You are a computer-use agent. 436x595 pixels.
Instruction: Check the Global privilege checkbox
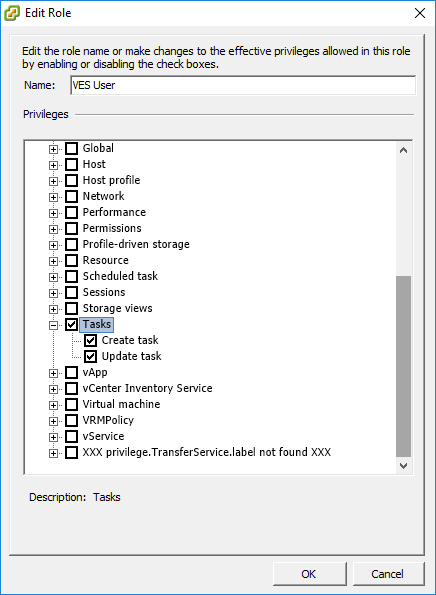[x=71, y=148]
